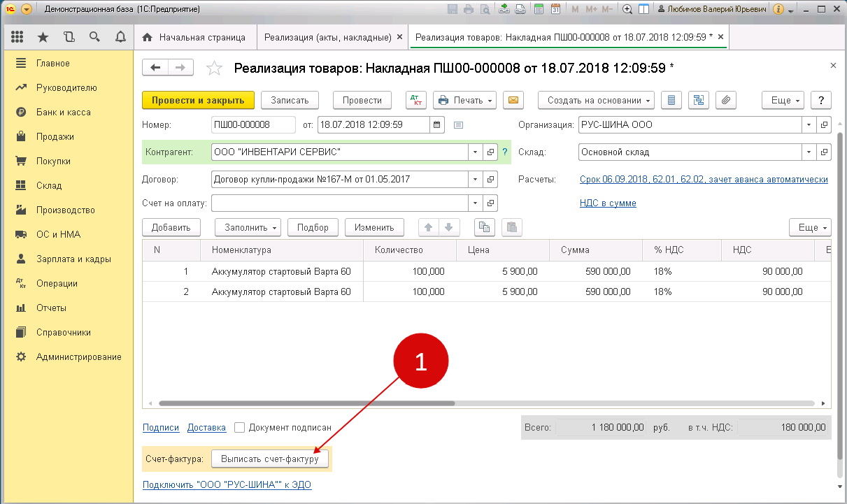The width and height of the screenshot is (847, 504).
Task: Open Зарплата и кадры section
Action: point(73,259)
